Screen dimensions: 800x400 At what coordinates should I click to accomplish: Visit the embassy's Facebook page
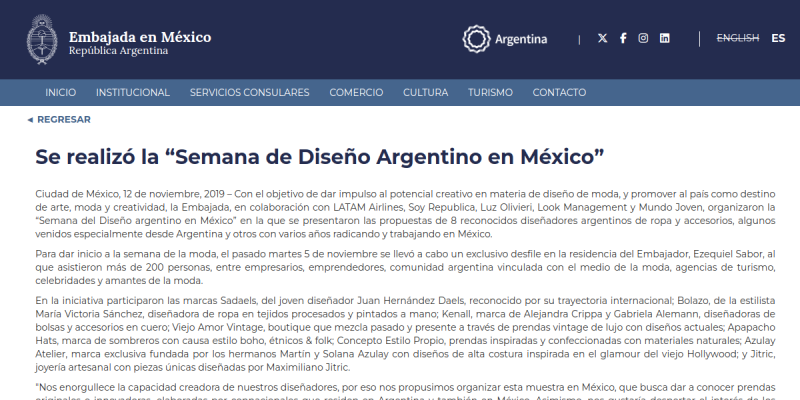pyautogui.click(x=623, y=38)
